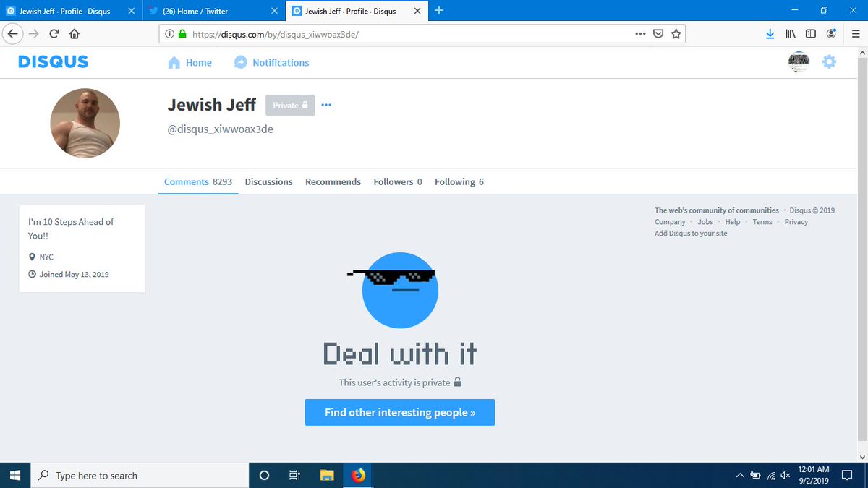Click the Cortana circle icon
The image size is (868, 488).
pyautogui.click(x=264, y=475)
